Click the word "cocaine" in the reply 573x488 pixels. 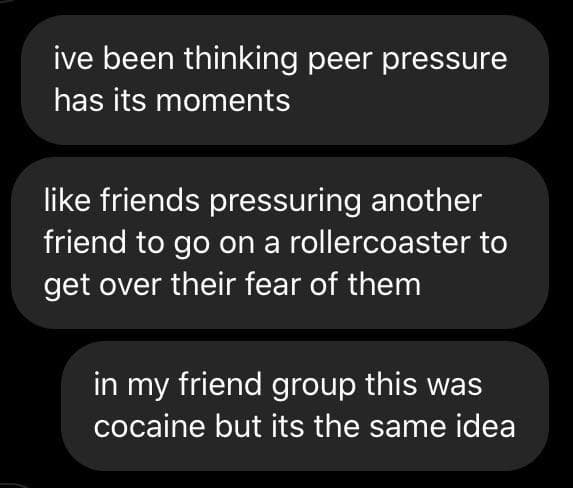149,427
